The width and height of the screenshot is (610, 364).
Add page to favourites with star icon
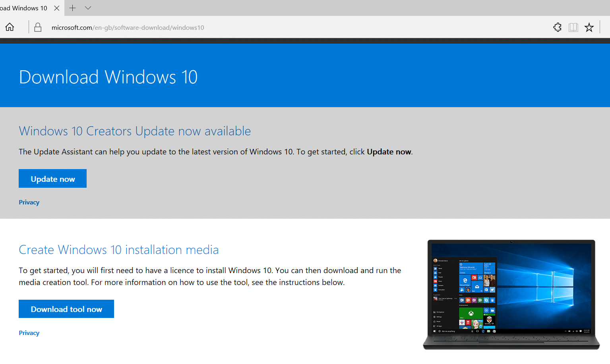[589, 27]
